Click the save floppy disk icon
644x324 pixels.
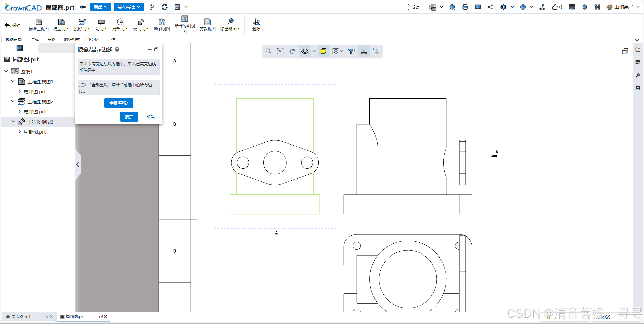point(177,7)
